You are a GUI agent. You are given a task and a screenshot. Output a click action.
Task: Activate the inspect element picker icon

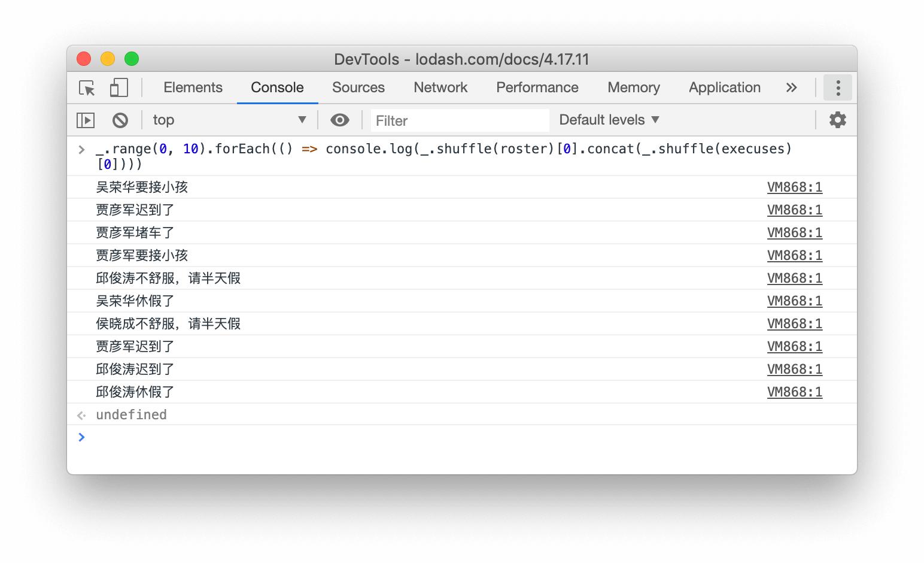click(87, 88)
